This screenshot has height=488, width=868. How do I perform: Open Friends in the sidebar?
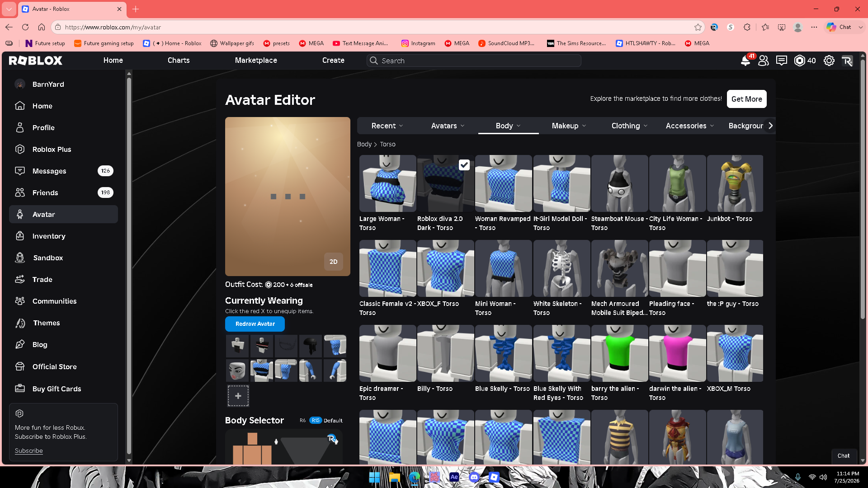click(x=63, y=192)
